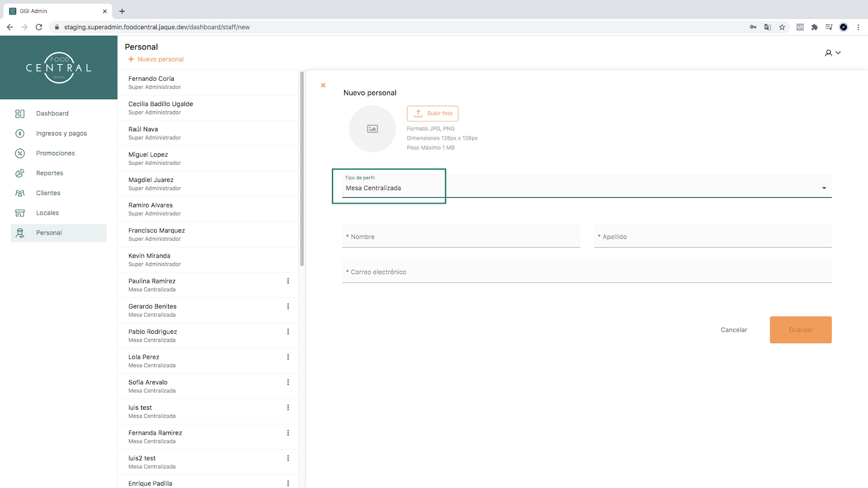Select Raúl Nava in staff list
Viewport: 868px width, 488px height.
208,133
